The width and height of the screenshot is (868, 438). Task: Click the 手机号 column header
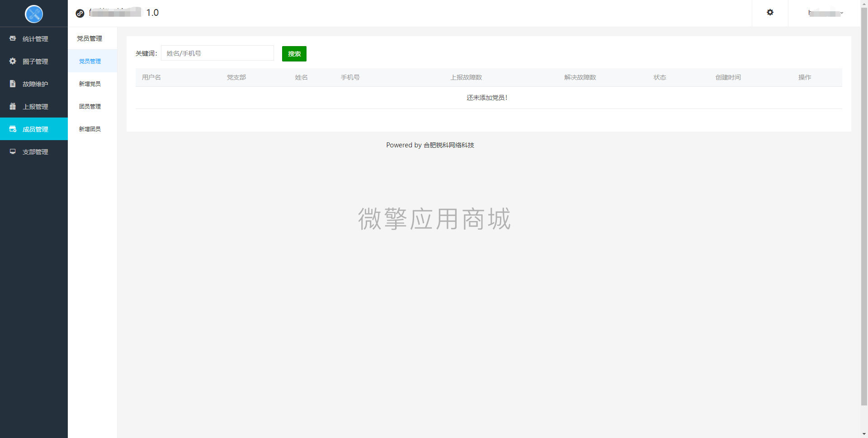pyautogui.click(x=350, y=77)
